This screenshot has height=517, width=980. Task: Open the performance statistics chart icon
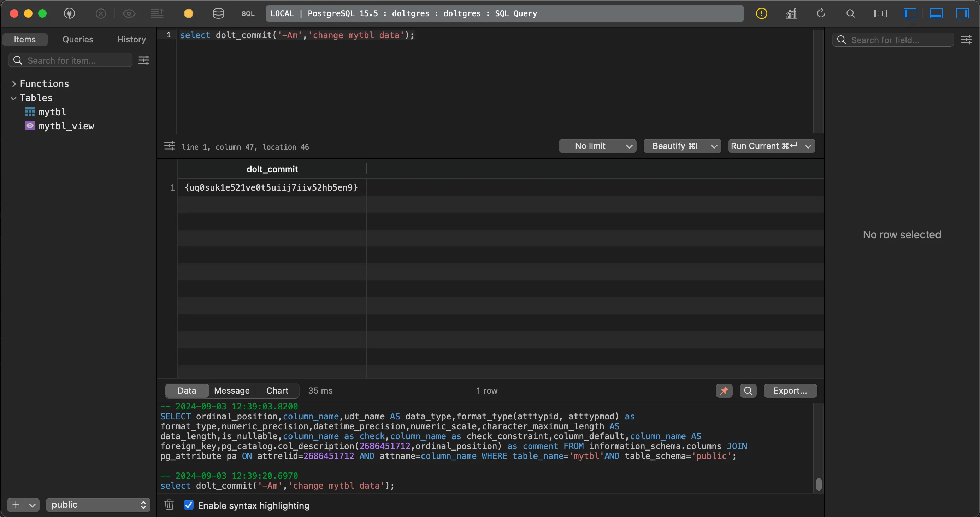pyautogui.click(x=791, y=14)
